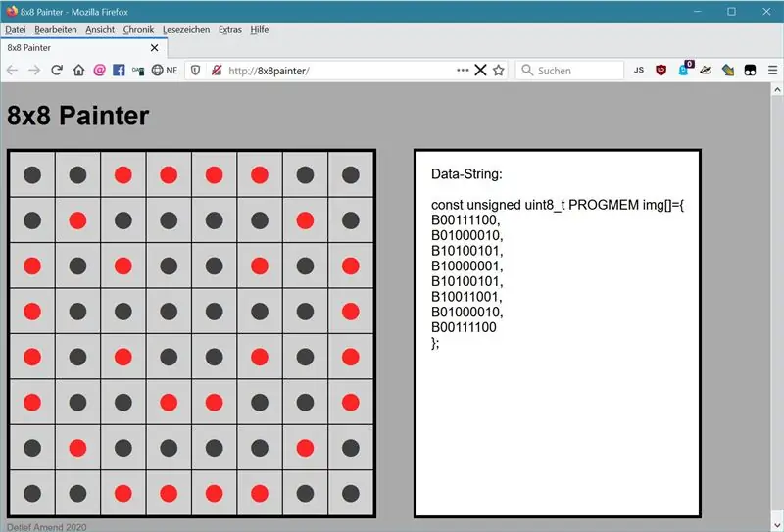Image resolution: width=784 pixels, height=532 pixels.
Task: Open the uBlock Origin shield icon
Action: [x=661, y=70]
